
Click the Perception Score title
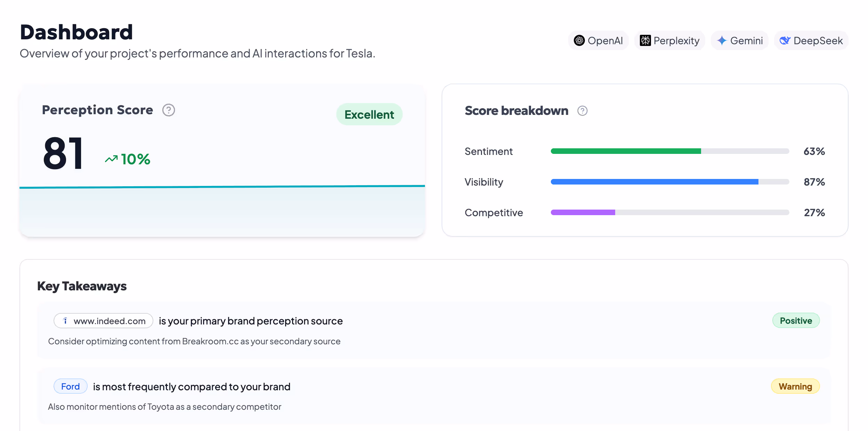(x=97, y=110)
